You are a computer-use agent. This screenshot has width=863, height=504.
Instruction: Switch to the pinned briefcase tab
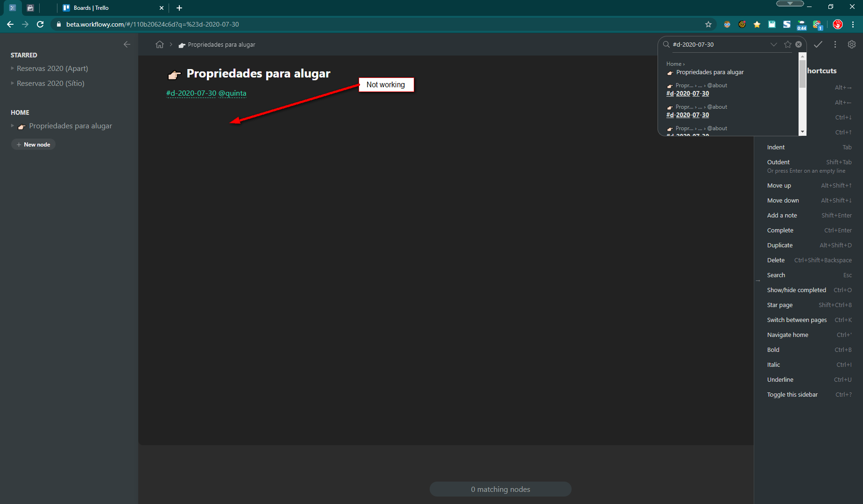coord(30,8)
